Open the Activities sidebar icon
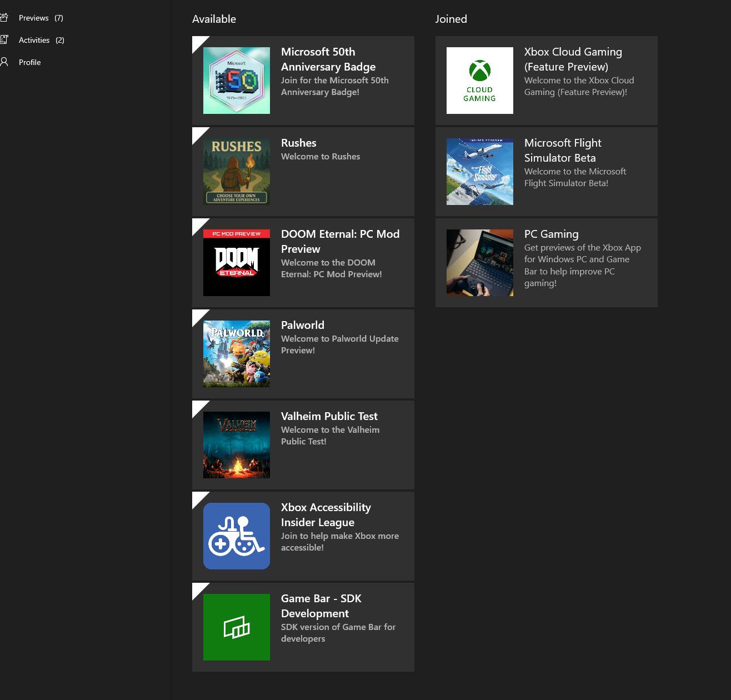The height and width of the screenshot is (700, 731). point(4,40)
